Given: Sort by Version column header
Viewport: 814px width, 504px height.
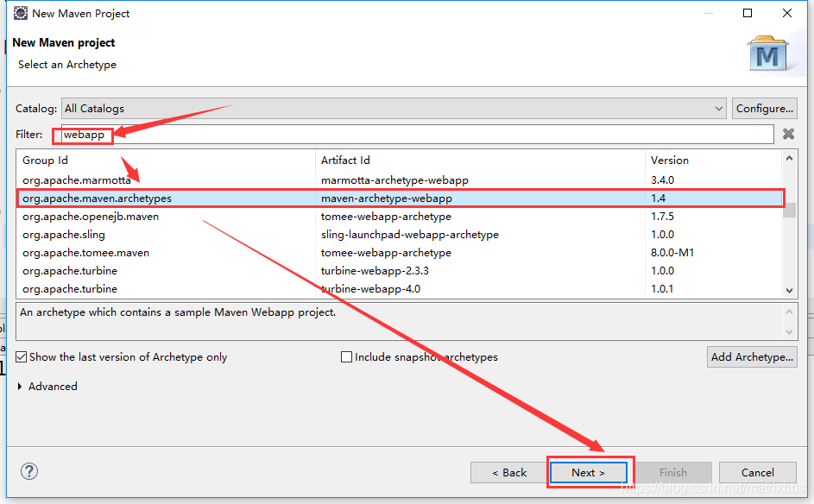Looking at the screenshot, I should (x=713, y=160).
